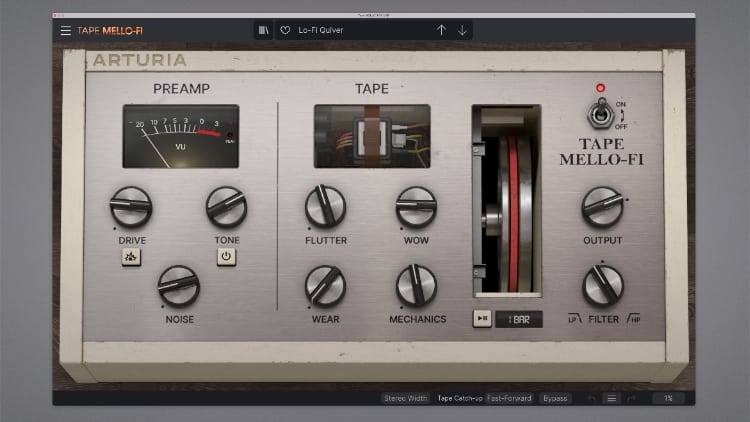Click the Tone knob
The image size is (750, 422).
[x=226, y=207]
